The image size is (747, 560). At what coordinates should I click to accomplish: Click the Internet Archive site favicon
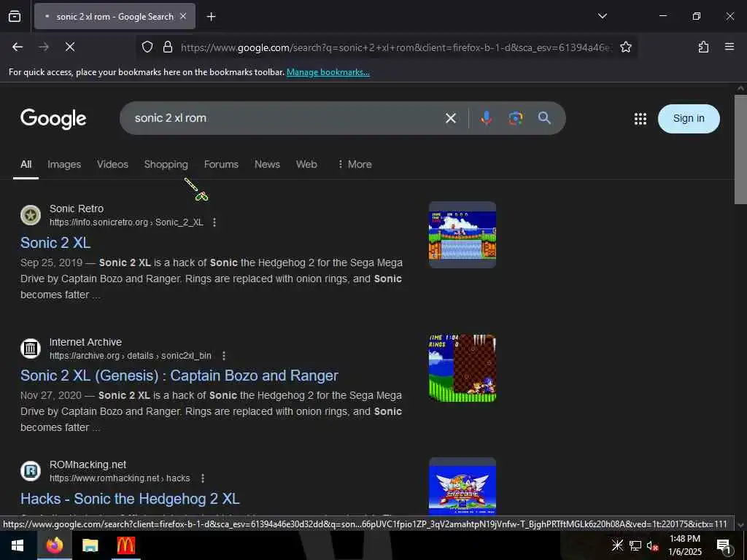pyautogui.click(x=31, y=349)
